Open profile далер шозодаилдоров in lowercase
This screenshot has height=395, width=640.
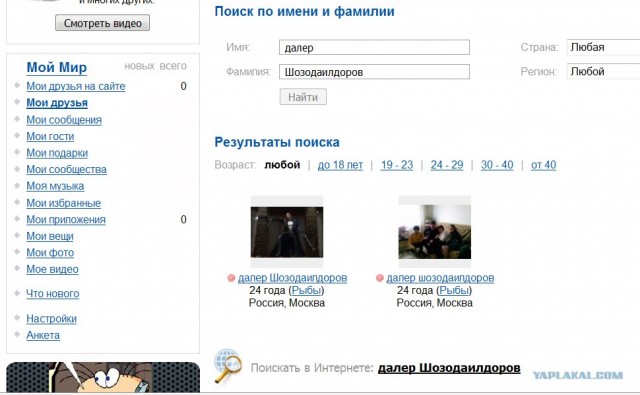click(440, 278)
